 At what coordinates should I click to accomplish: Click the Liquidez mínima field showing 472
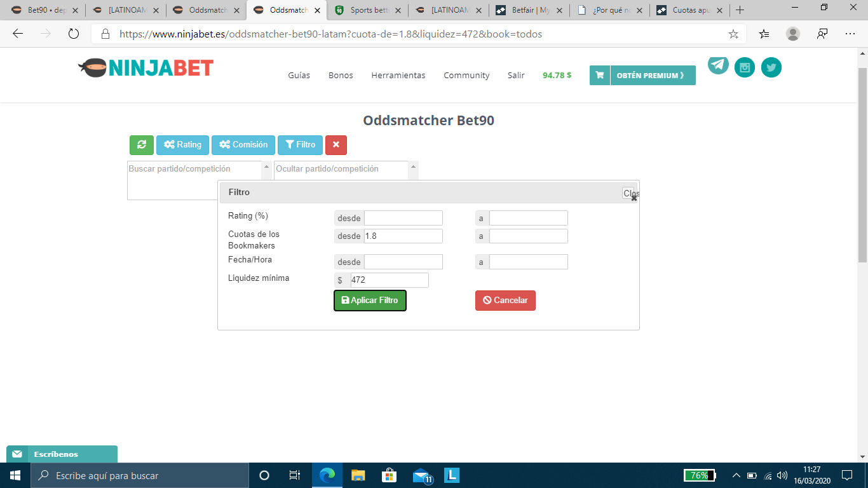click(x=390, y=280)
